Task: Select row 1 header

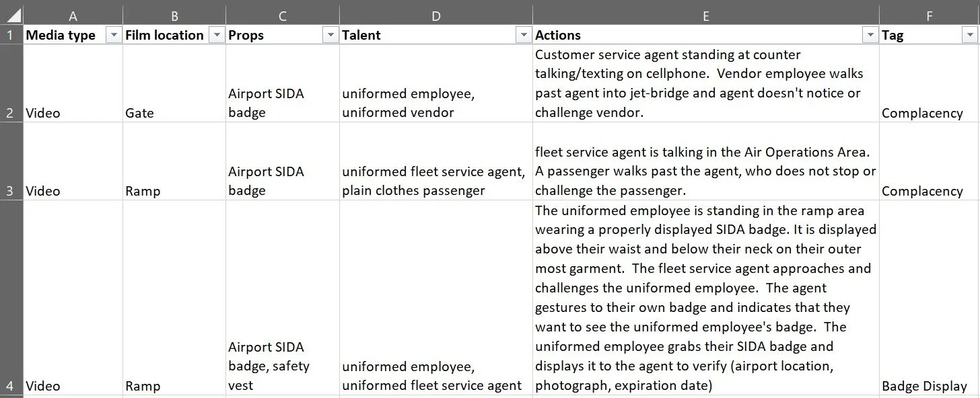Action: (x=11, y=35)
